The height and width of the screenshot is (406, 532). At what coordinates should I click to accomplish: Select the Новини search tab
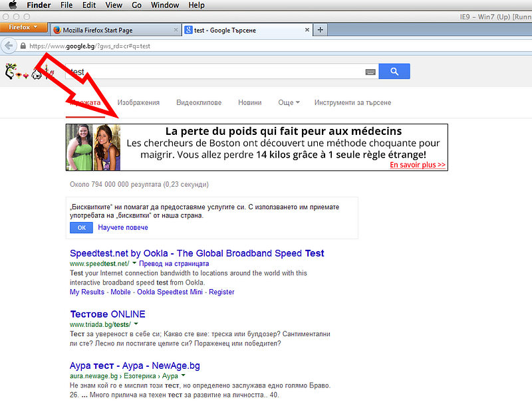point(250,102)
